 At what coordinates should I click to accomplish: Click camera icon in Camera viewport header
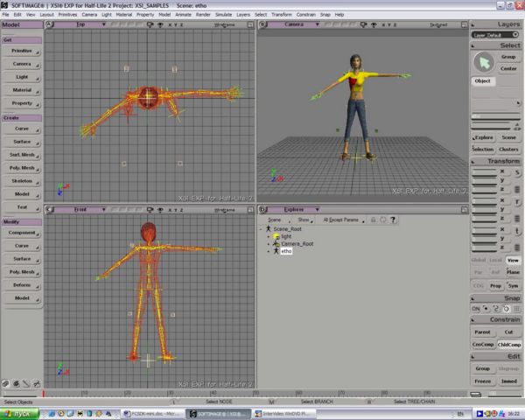(x=364, y=24)
